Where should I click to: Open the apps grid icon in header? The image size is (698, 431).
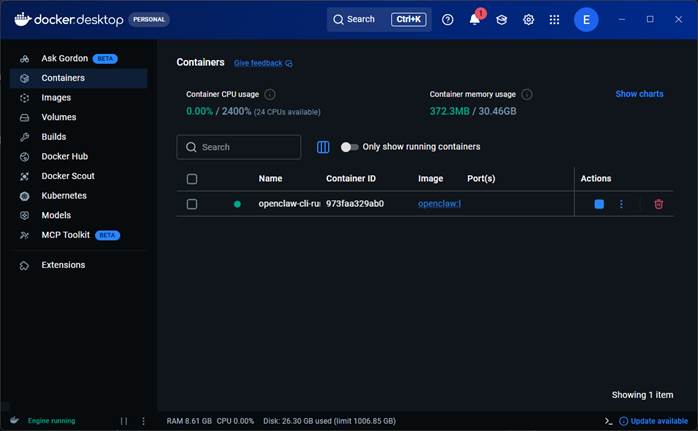(555, 19)
